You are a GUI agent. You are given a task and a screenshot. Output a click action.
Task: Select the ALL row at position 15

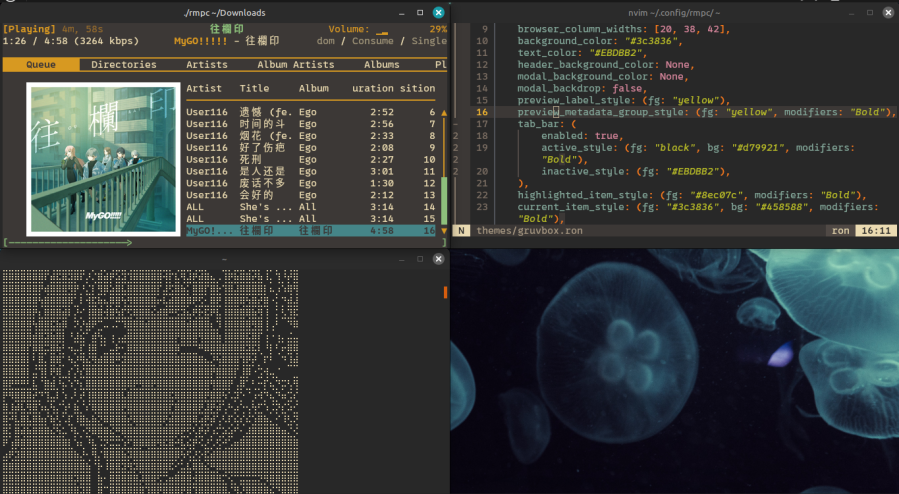tap(311, 218)
